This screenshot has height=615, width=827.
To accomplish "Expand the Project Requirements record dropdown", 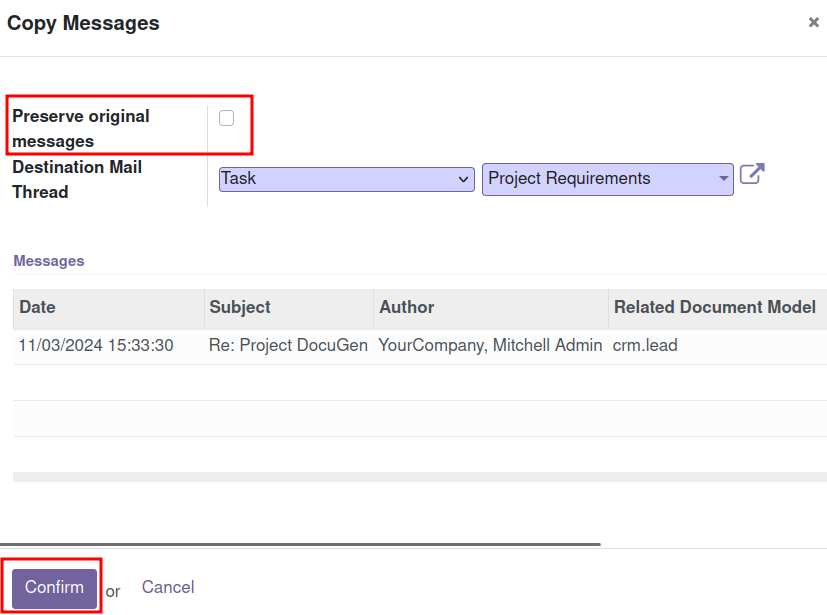I will point(608,179).
